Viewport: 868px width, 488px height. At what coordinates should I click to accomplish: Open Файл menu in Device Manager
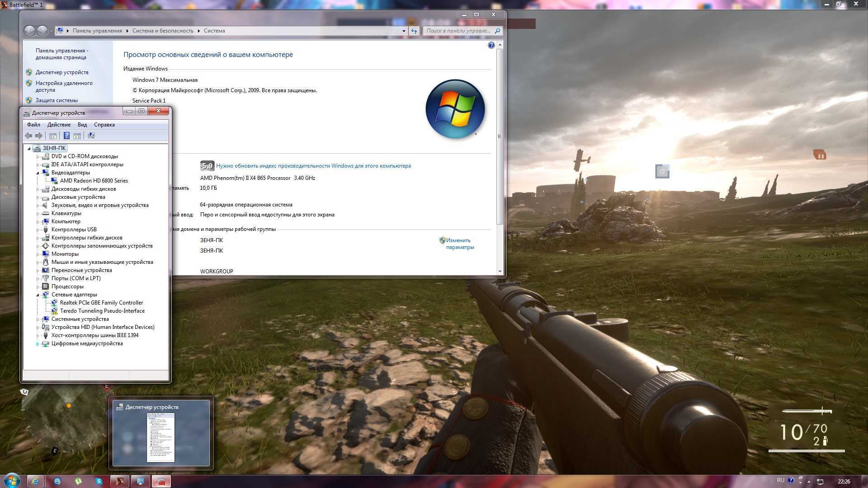[33, 125]
